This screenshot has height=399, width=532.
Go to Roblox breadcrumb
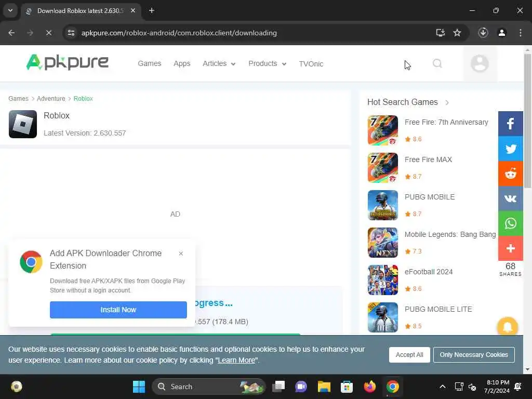[x=83, y=98]
